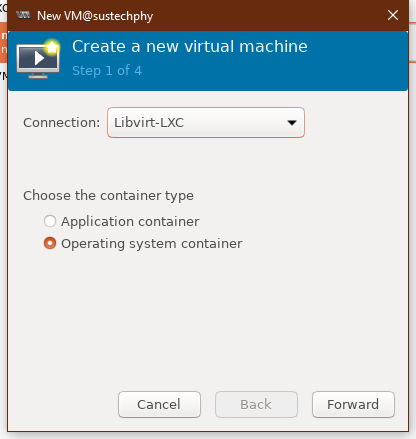The width and height of the screenshot is (416, 439).
Task: Open the Connection combo box
Action: pos(206,122)
